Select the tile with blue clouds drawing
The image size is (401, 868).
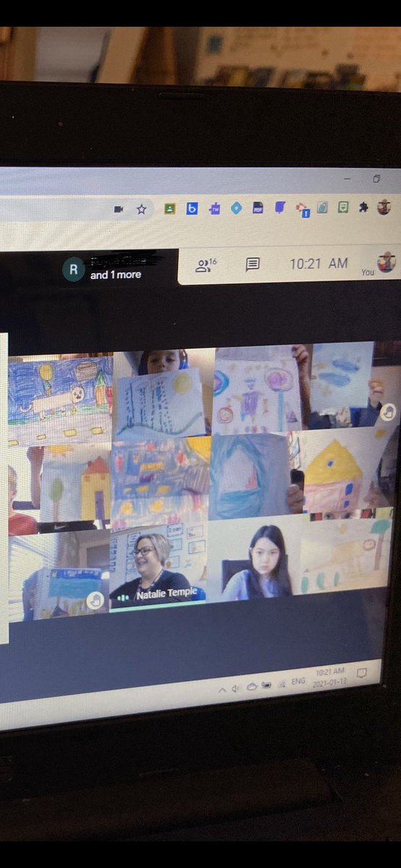(355, 387)
